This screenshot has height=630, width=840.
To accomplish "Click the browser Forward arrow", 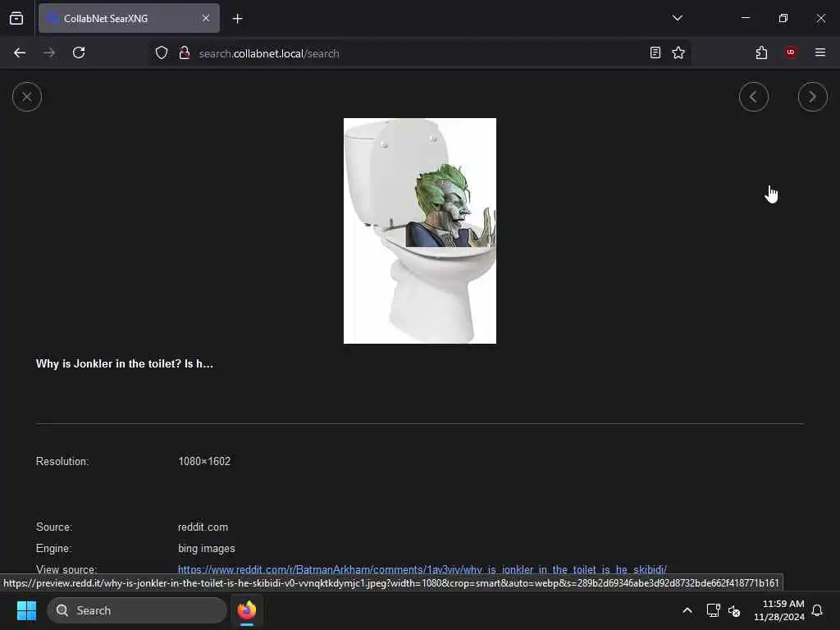I will coord(49,52).
